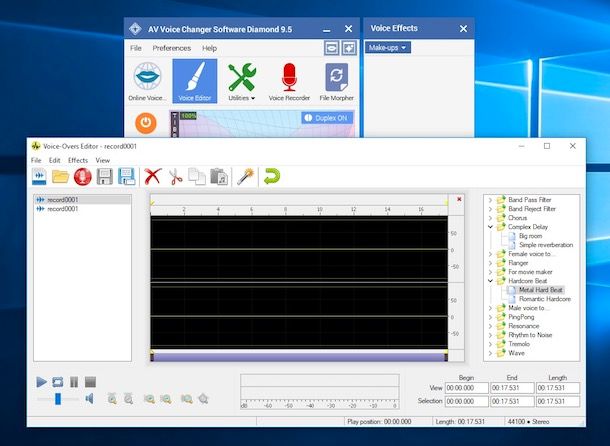Open the Make-ups dropdown in Voice Effects
The image size is (610, 446).
click(x=388, y=48)
